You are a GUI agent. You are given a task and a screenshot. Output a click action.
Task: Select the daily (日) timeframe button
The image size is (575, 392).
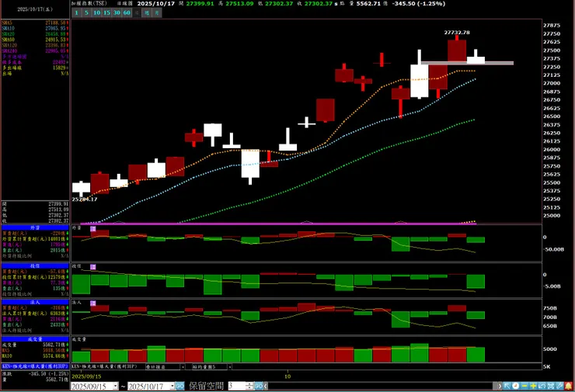point(137,13)
